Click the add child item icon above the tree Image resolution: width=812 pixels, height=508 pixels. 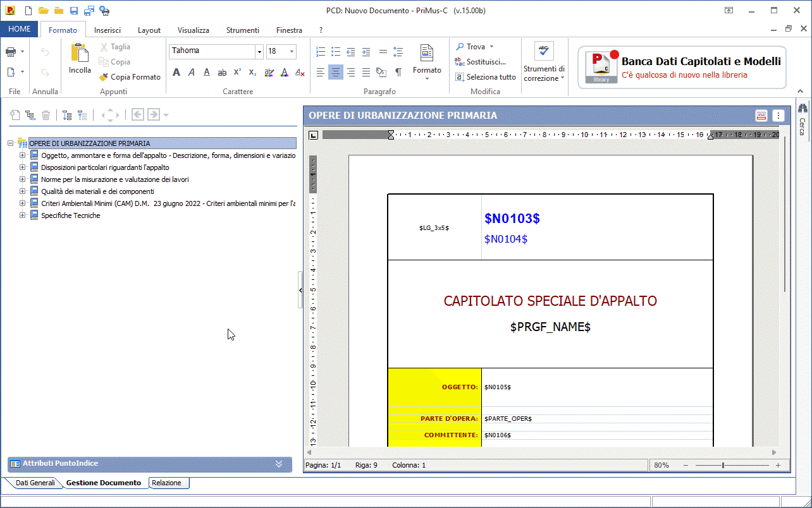30,115
